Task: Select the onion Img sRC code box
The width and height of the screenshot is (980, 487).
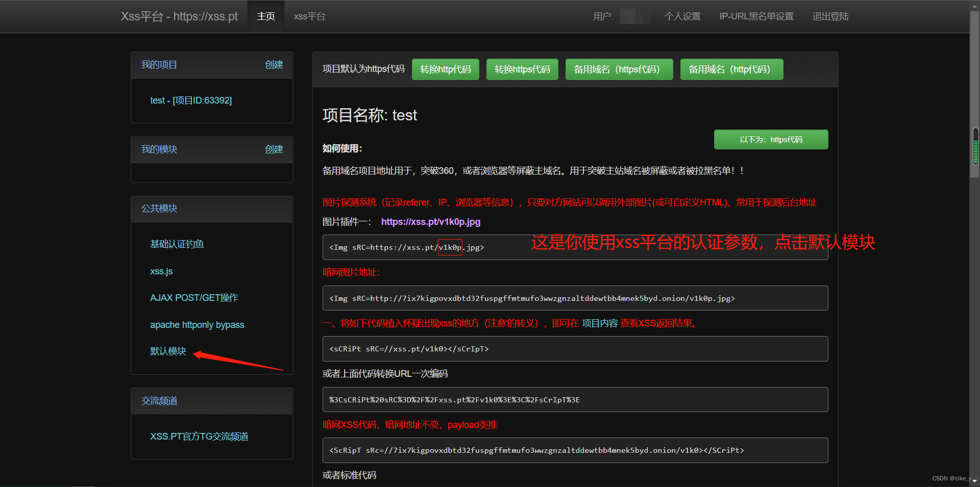Action: [575, 298]
